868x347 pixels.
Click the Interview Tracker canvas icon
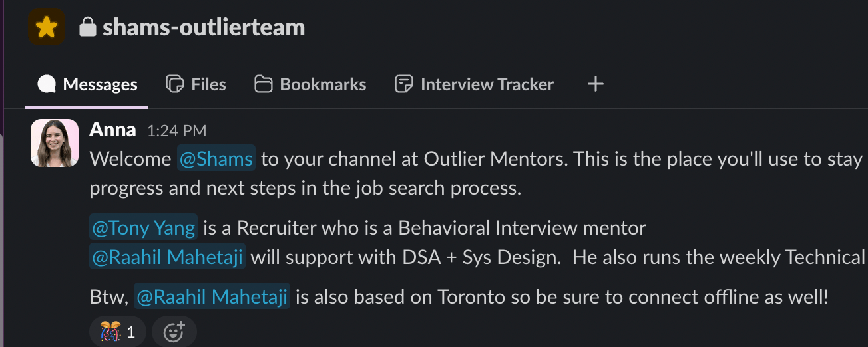403,85
